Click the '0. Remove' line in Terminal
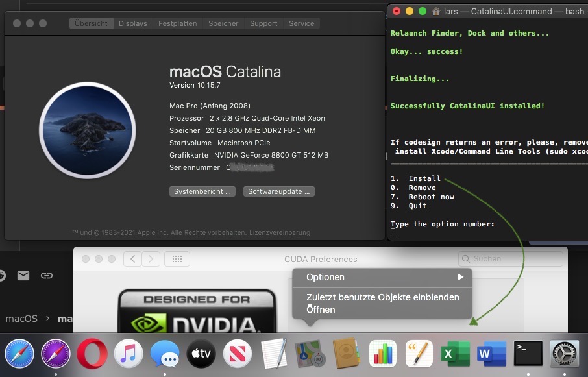Screen dimensions: 588x377 point(413,188)
